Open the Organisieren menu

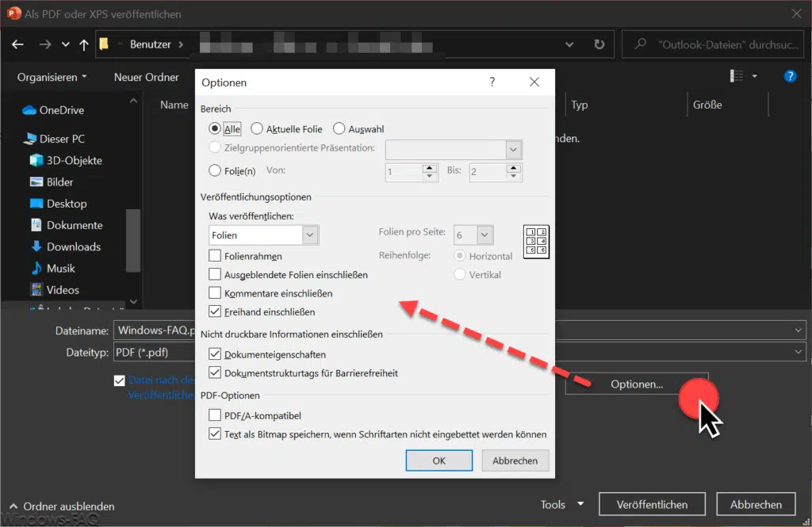click(x=52, y=77)
